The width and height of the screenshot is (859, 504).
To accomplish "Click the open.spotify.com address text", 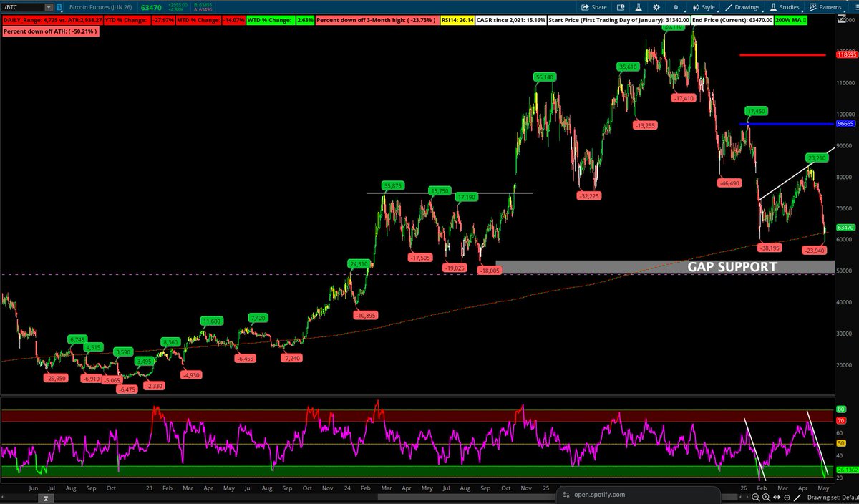I will click(601, 495).
